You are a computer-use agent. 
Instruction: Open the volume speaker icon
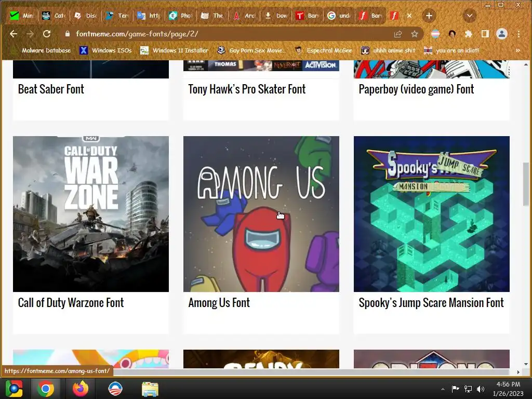click(481, 389)
